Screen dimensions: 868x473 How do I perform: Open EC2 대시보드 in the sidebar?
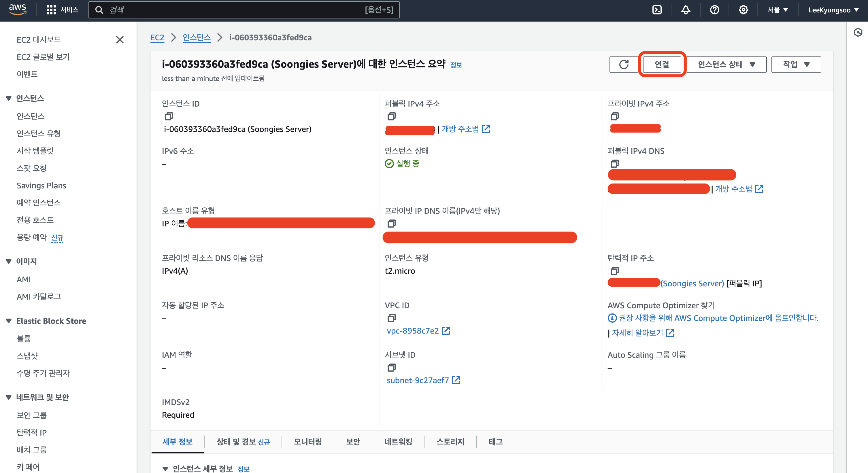click(x=38, y=40)
